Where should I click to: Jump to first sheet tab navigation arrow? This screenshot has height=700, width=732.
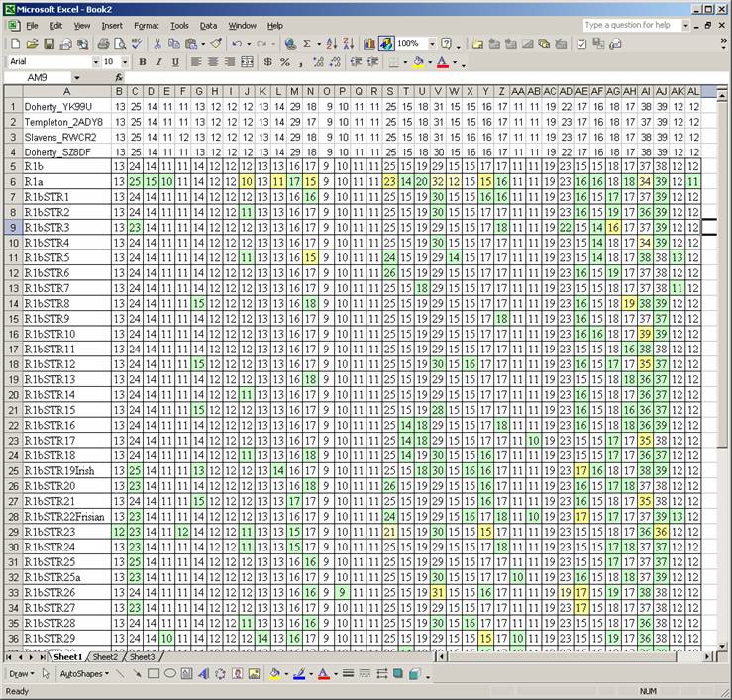point(8,657)
